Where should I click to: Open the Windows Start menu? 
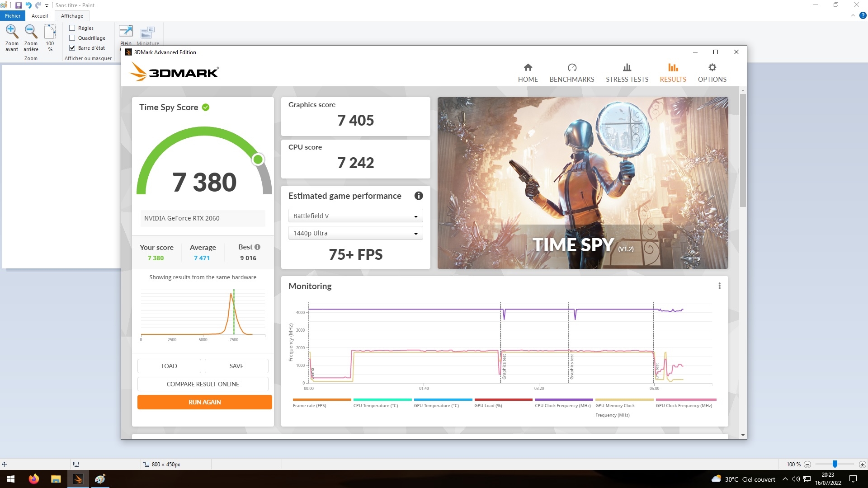pyautogui.click(x=11, y=479)
